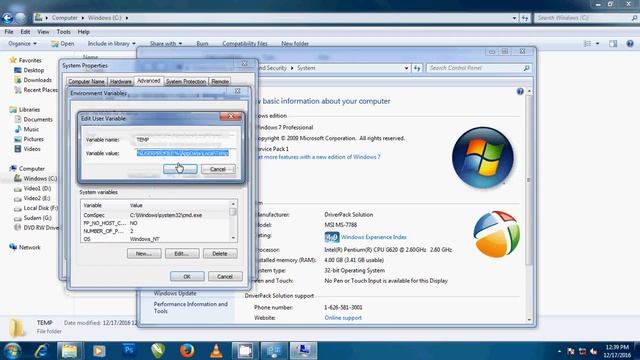Switch to Computer Name tab
The height and width of the screenshot is (360, 640).
click(87, 81)
